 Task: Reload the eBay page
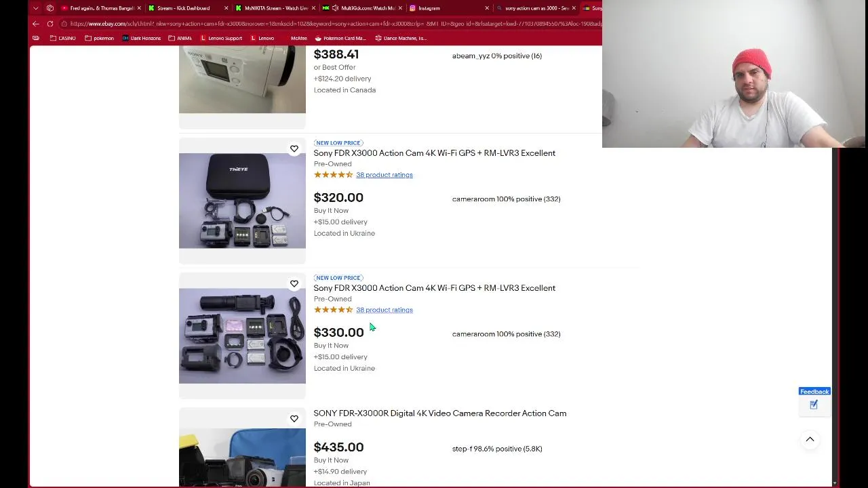pos(50,24)
